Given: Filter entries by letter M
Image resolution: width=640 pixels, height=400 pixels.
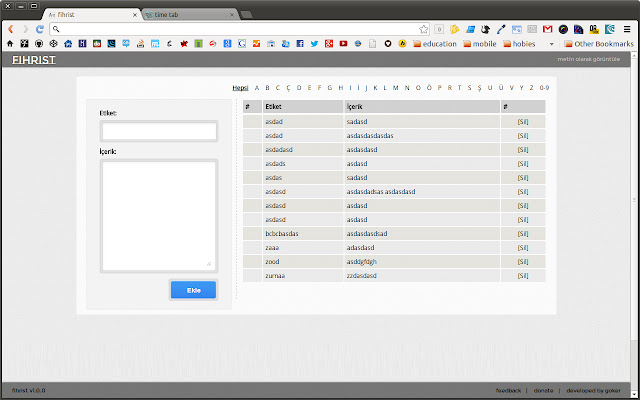Looking at the screenshot, I should (x=395, y=88).
